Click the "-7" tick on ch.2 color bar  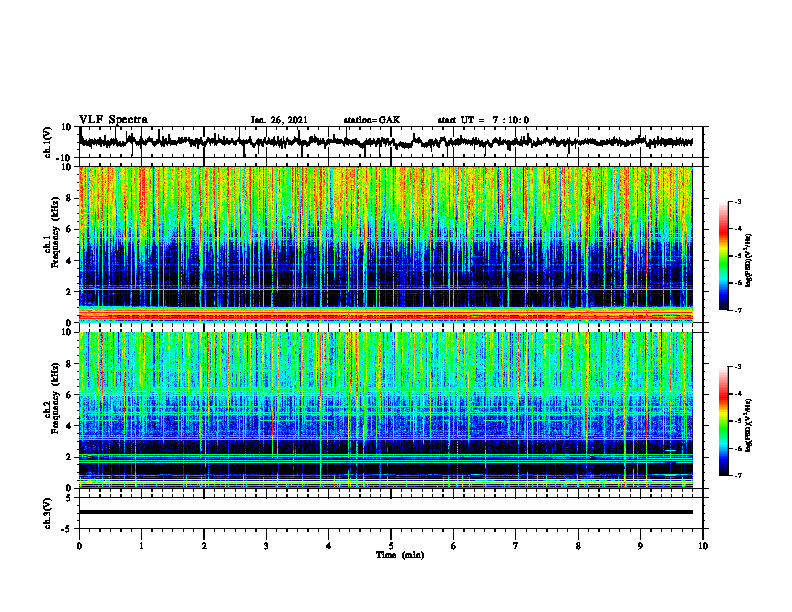[737, 475]
